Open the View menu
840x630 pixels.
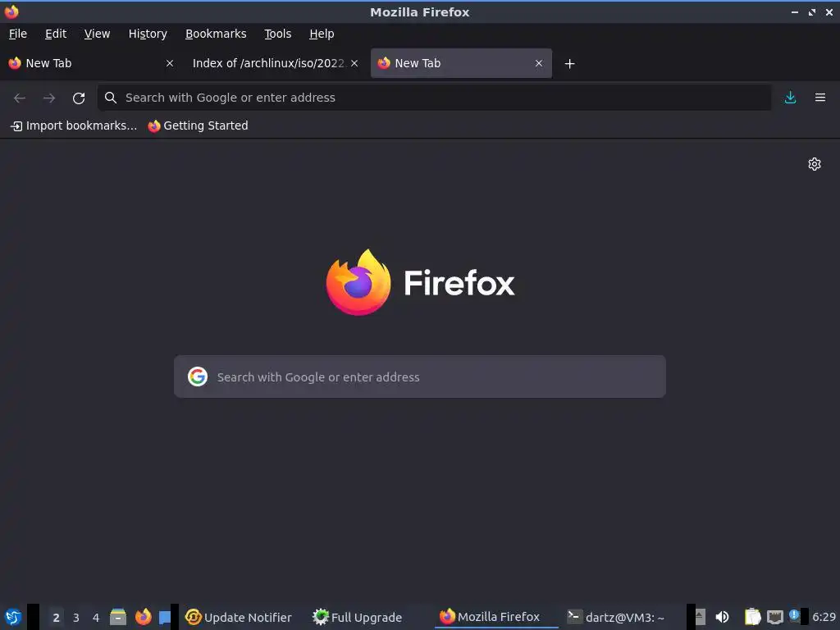point(97,34)
